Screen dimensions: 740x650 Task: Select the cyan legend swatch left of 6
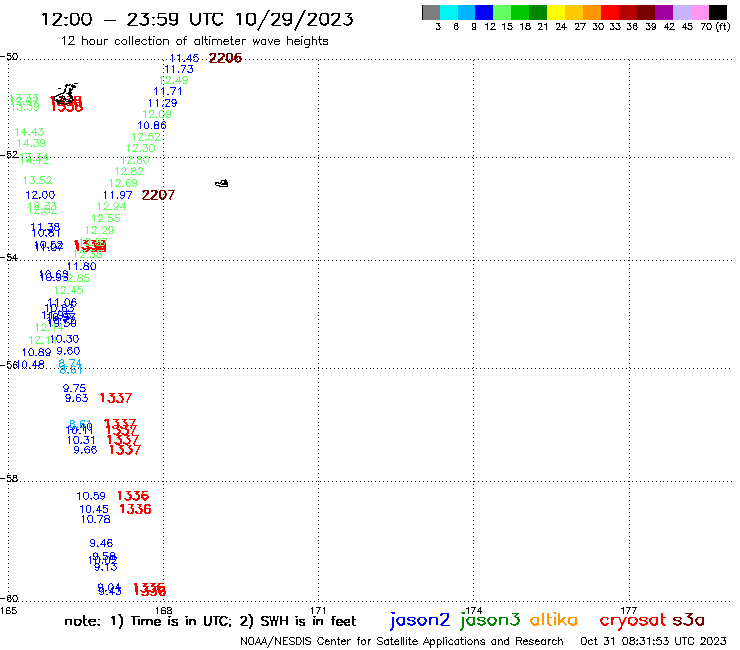tap(449, 12)
